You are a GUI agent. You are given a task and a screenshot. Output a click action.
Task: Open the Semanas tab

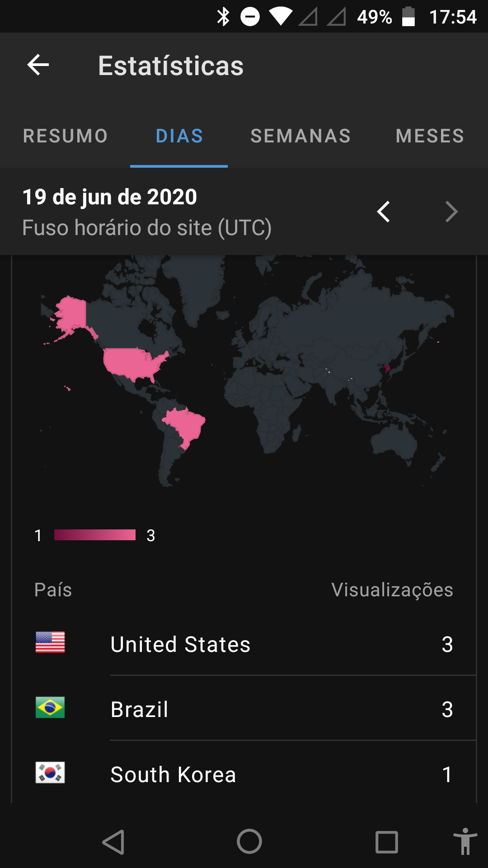click(300, 136)
